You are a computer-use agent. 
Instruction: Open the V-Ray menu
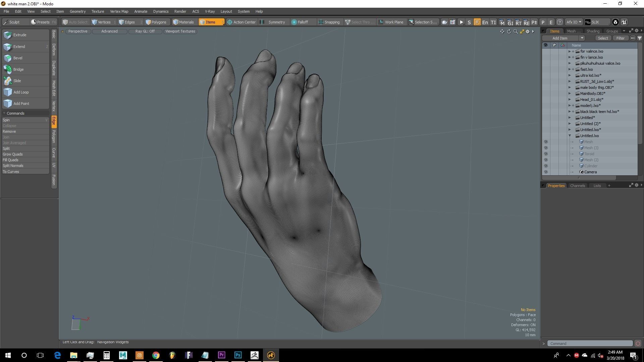click(210, 11)
